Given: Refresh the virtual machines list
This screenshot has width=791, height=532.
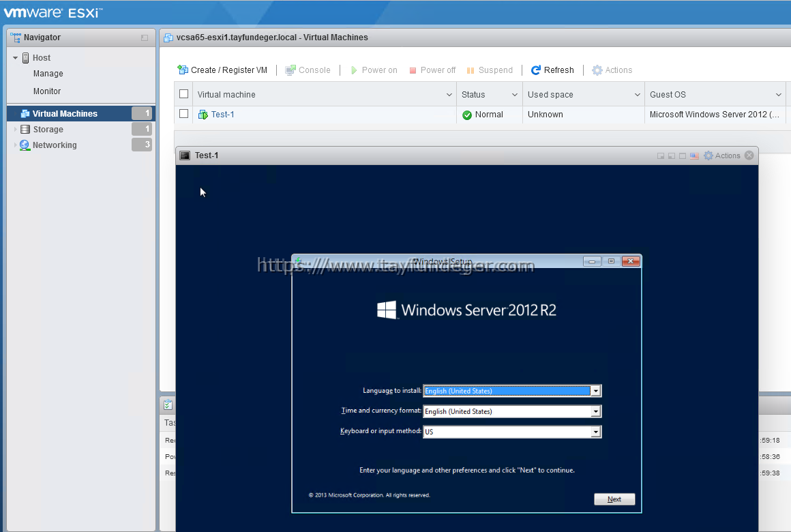Looking at the screenshot, I should [552, 70].
